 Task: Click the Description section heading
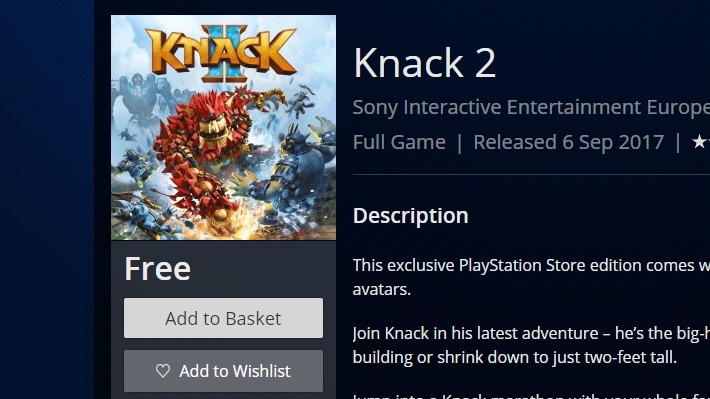[410, 216]
